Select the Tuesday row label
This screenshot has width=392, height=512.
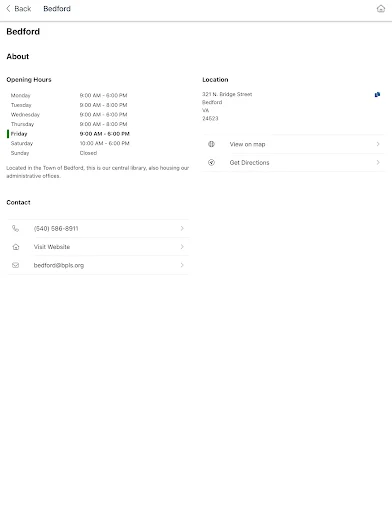pyautogui.click(x=21, y=105)
